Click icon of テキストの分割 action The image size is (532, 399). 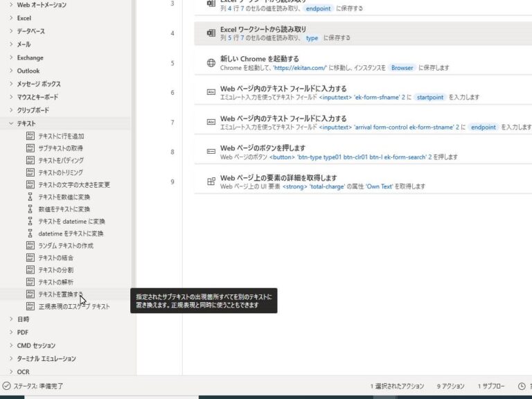[30, 269]
